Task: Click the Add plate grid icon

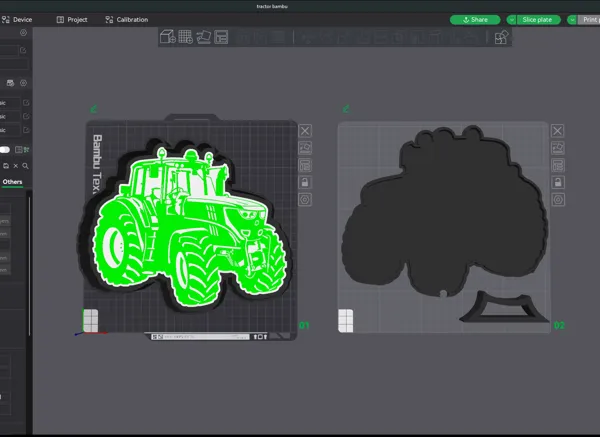Action: pos(186,37)
